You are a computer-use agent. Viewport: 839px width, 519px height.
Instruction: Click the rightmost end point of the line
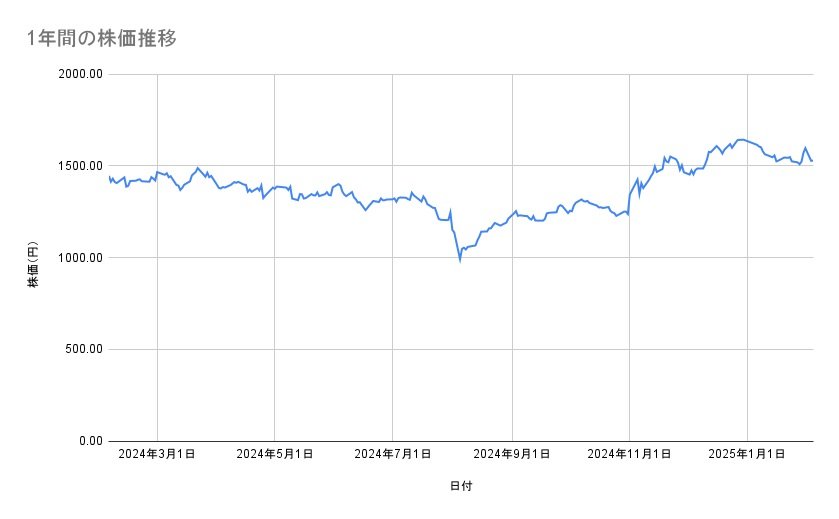click(x=812, y=160)
